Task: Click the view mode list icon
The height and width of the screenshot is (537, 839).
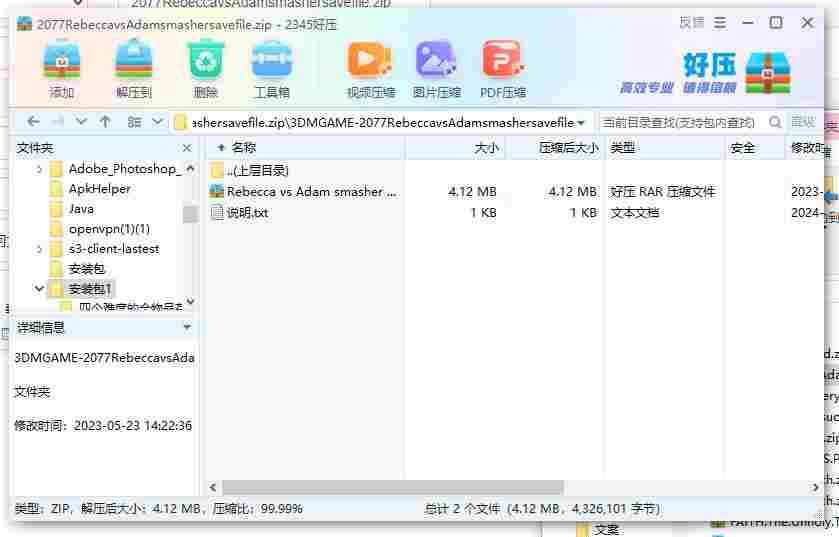Action: pyautogui.click(x=134, y=122)
